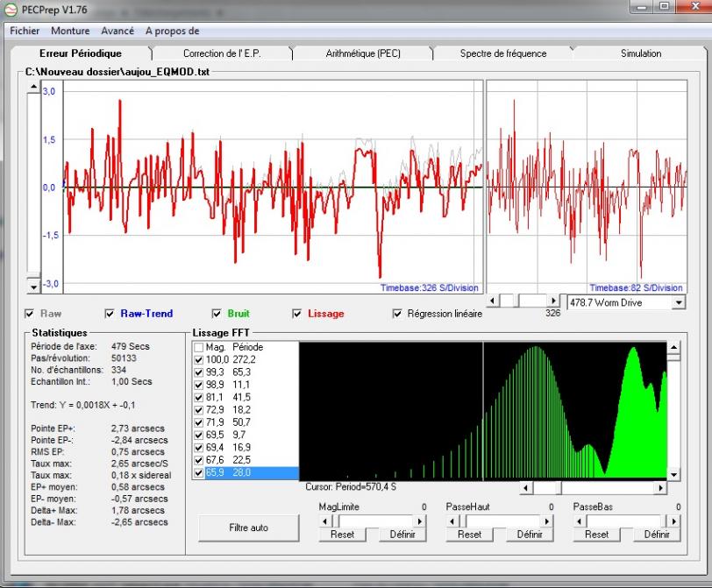
Task: Open the Monture menu
Action: [70, 31]
